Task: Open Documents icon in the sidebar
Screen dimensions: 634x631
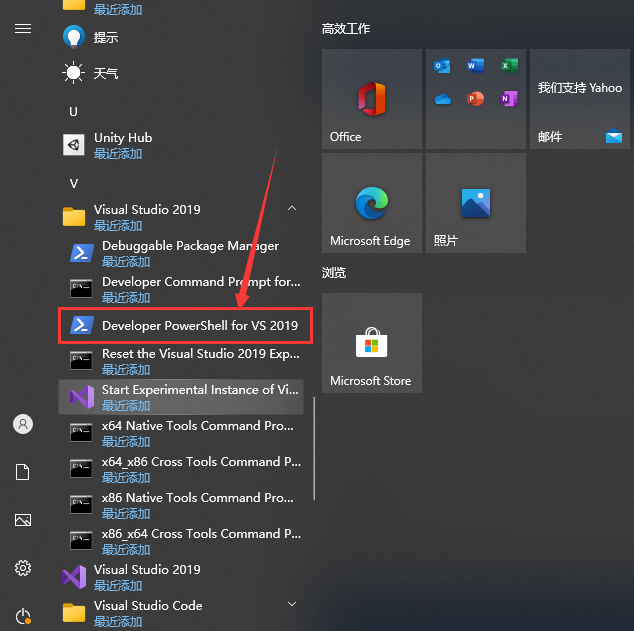Action: [23, 472]
